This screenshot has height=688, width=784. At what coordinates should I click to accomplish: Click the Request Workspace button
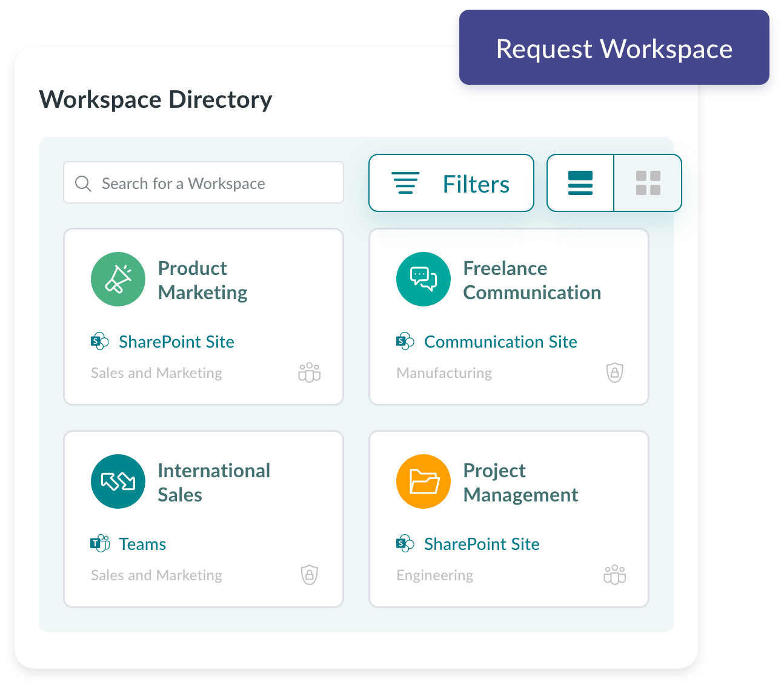click(x=614, y=50)
